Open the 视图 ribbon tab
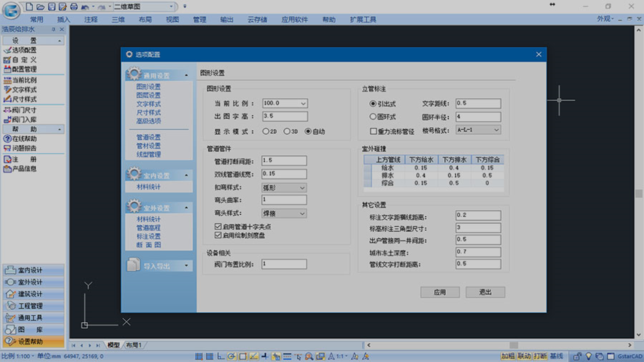This screenshot has width=644, height=362. click(172, 20)
